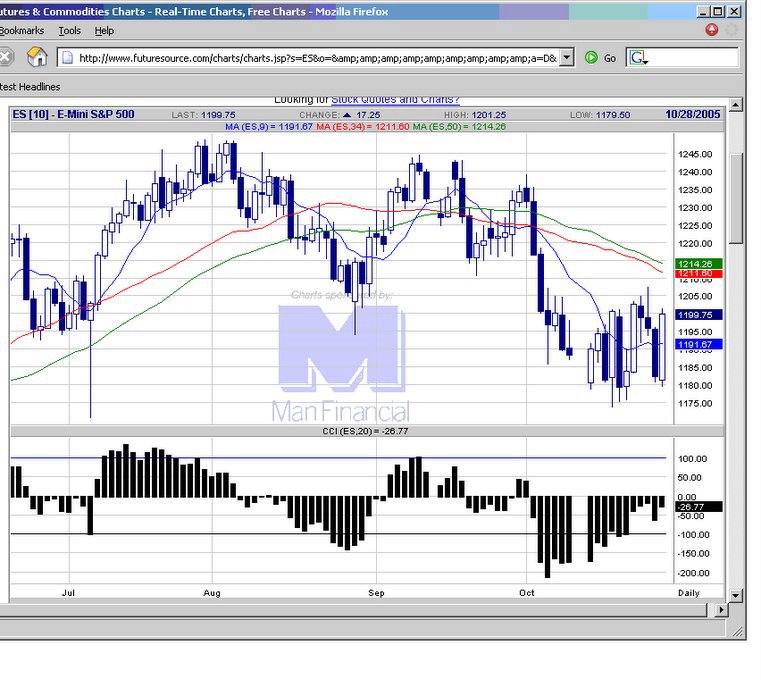Click the green Go button icon
The image size is (761, 680).
(591, 58)
